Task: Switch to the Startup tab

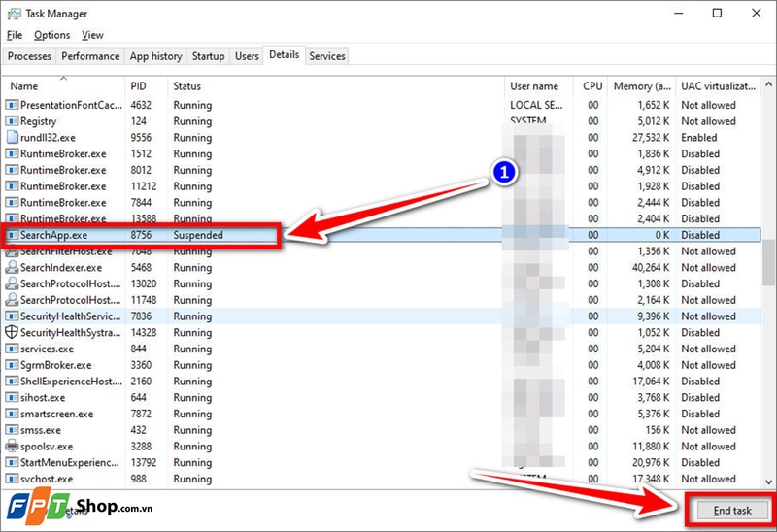Action: pos(208,56)
